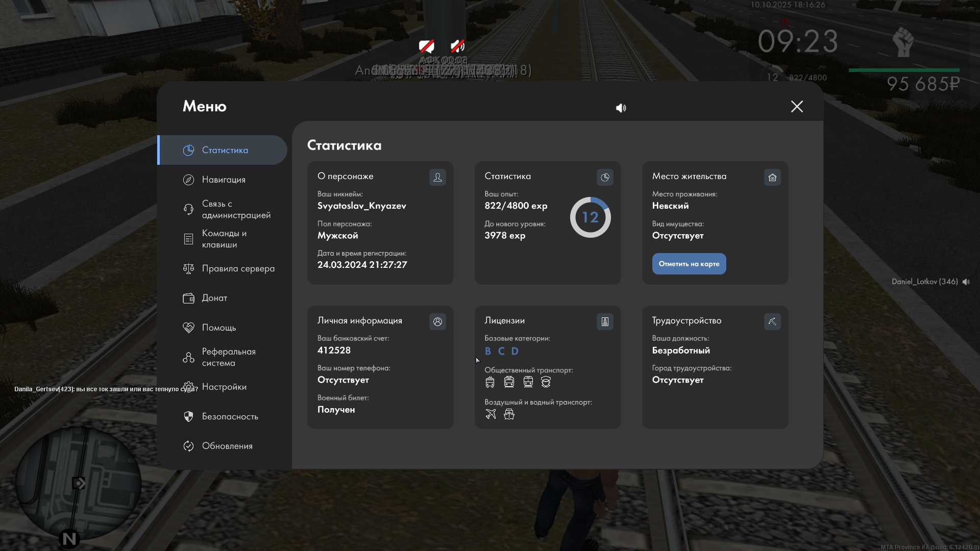Click the level 12 circular progress ring
The width and height of the screenshot is (980, 551).
pos(590,217)
